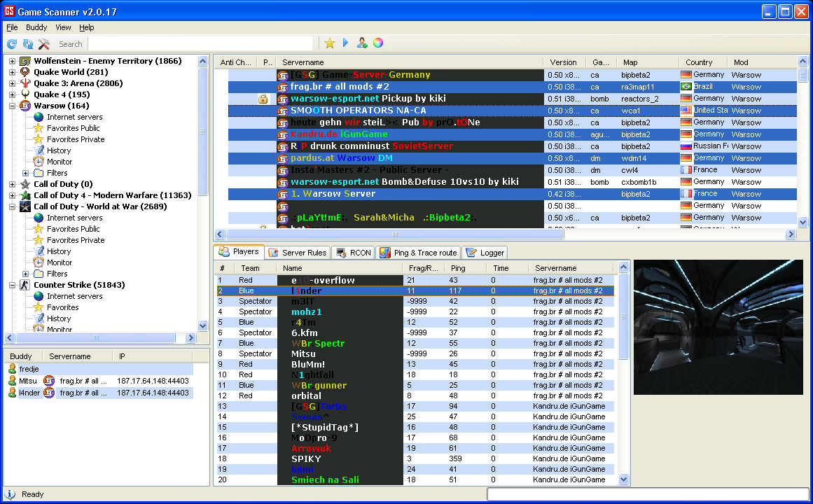Click the Call of Duty (0) star icon
Screen dimensions: 813x504
[25, 184]
